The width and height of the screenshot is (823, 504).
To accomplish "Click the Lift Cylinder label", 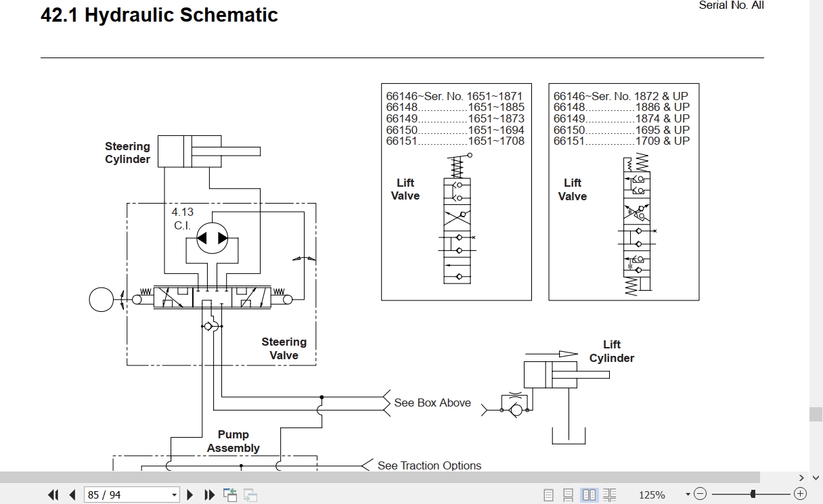I will (x=612, y=351).
